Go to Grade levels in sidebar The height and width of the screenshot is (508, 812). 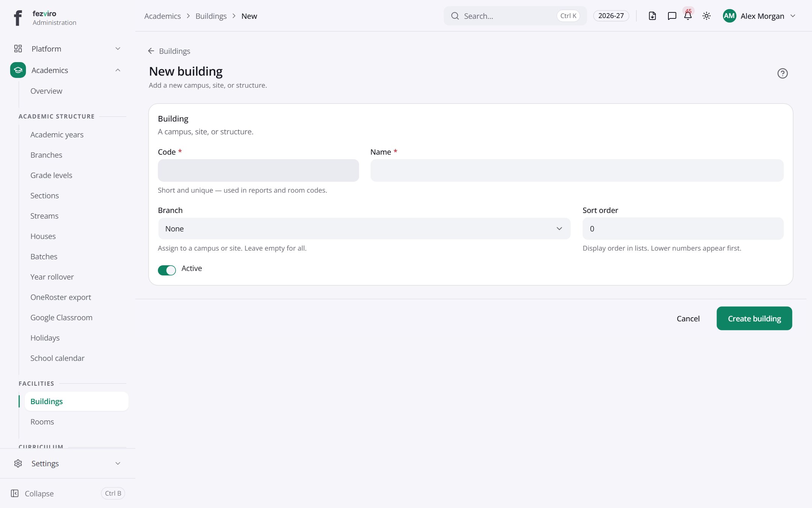pyautogui.click(x=51, y=175)
